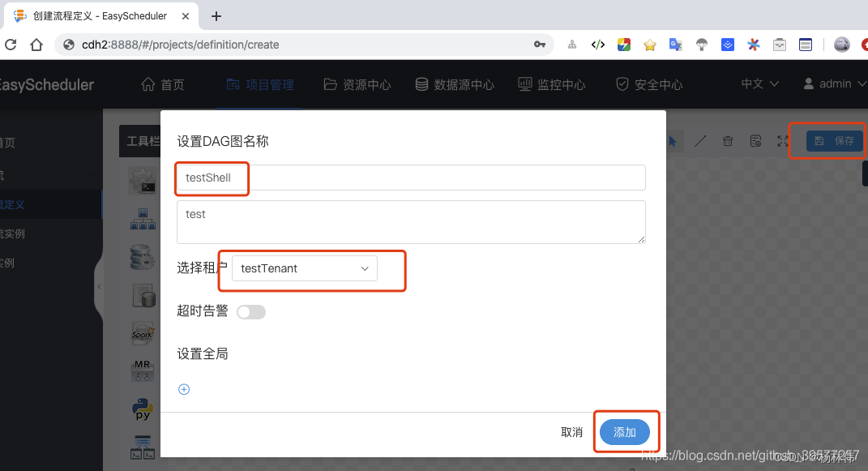Select the dependent node icon at bottom
The image size is (868, 471).
pos(143,447)
